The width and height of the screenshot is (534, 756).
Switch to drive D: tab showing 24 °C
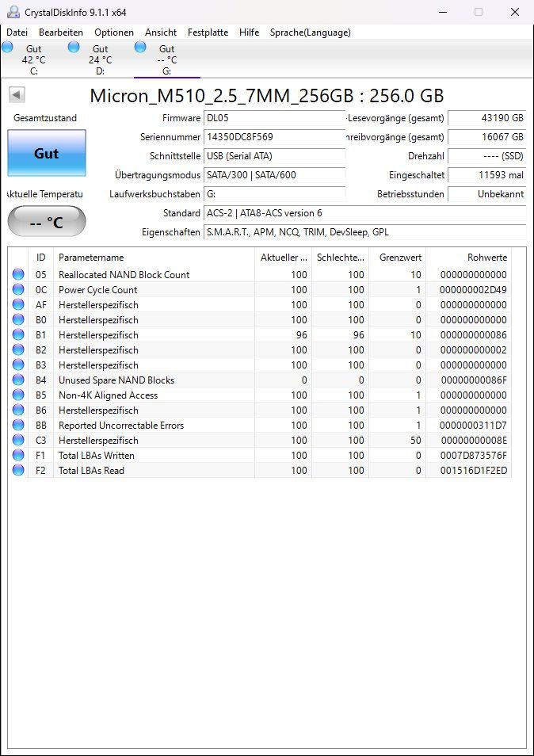[101, 59]
